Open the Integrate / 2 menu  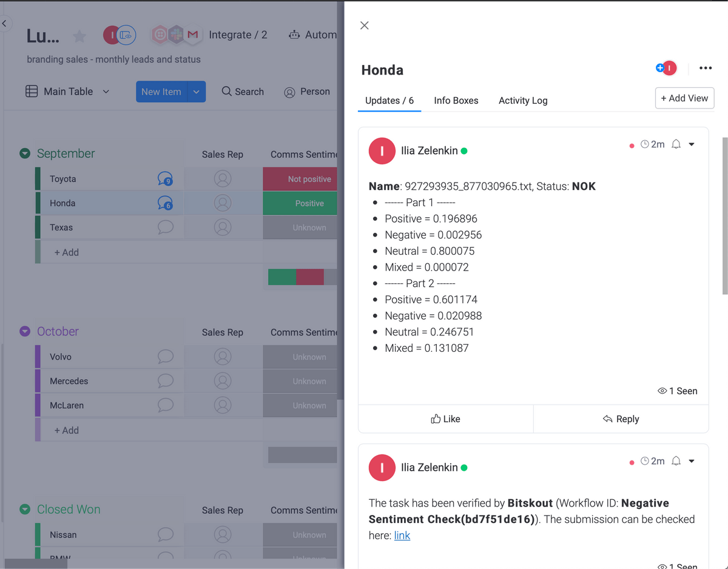click(238, 35)
